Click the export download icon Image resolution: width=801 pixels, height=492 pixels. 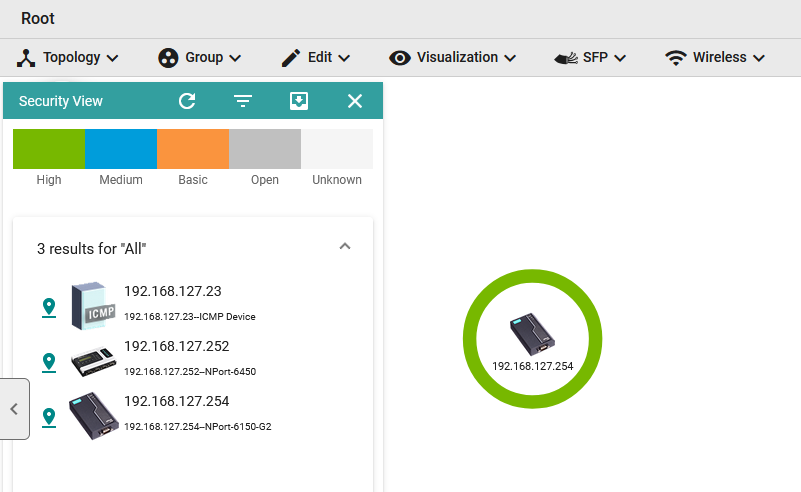(x=298, y=101)
